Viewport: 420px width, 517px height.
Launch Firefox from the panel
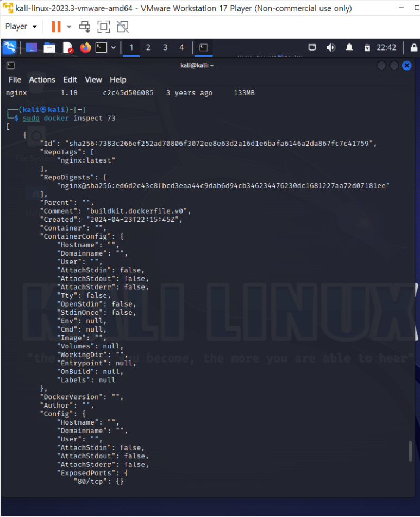[x=85, y=47]
